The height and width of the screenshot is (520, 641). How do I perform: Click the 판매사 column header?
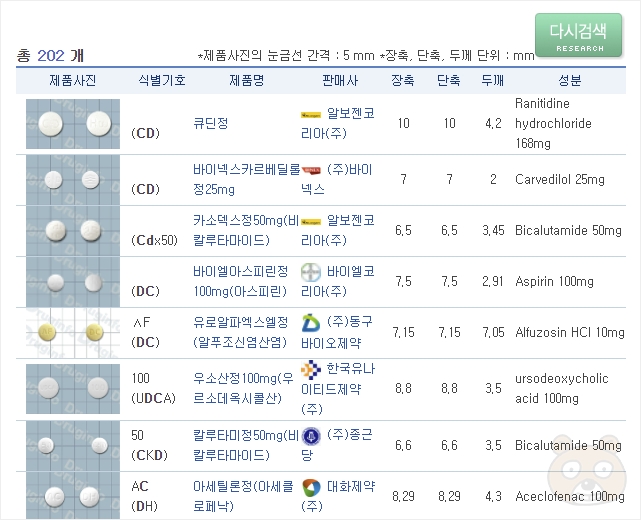(340, 80)
